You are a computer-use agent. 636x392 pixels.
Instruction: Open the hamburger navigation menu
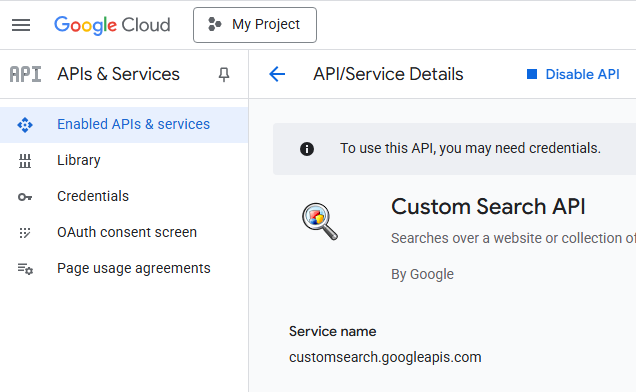point(21,25)
